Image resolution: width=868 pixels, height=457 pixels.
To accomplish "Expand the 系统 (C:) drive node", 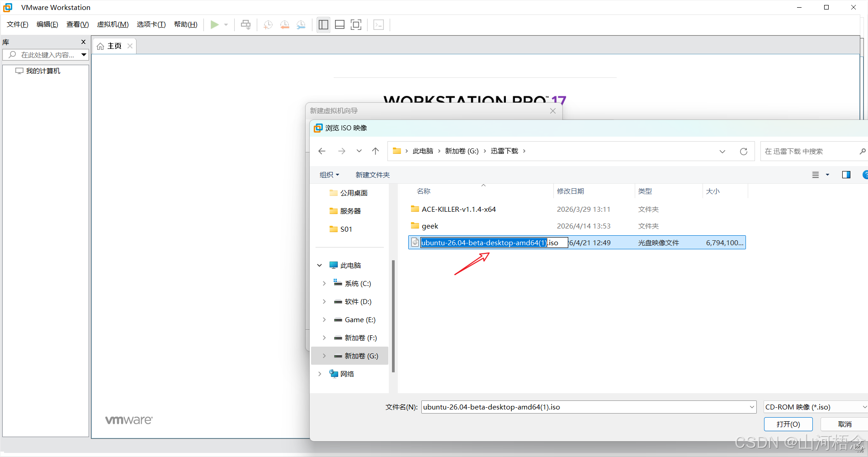I will [324, 284].
